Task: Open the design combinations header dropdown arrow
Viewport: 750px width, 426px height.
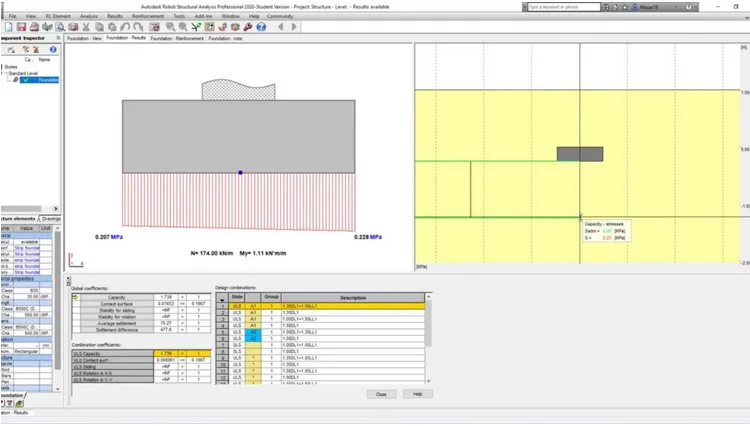Action: click(x=222, y=299)
